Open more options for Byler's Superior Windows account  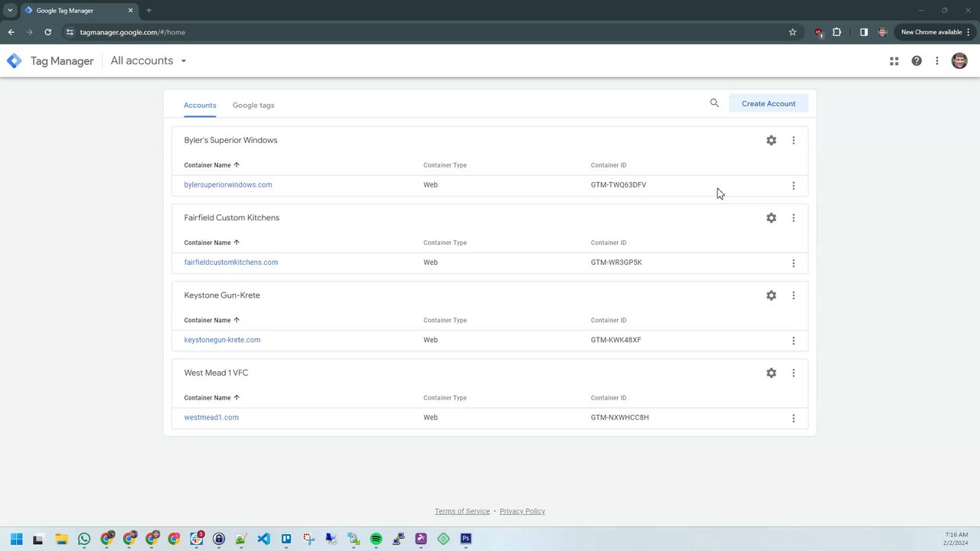pyautogui.click(x=793, y=140)
